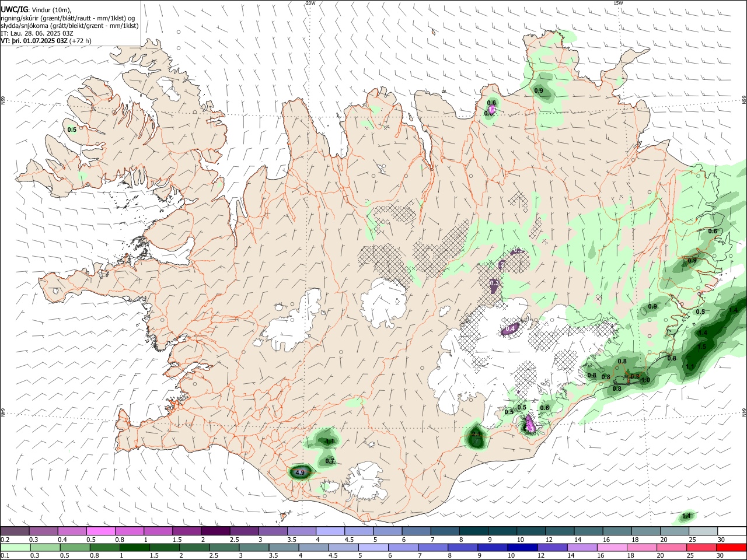This screenshot has height=560, width=747.
Task: Select the dark plum snow swatch between 0.2 and 0.3
Action: click(15, 531)
